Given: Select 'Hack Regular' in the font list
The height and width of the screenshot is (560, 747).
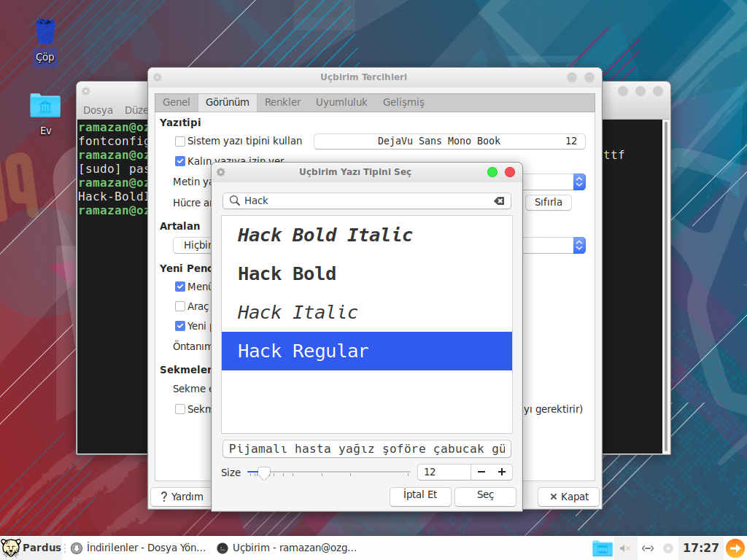Looking at the screenshot, I should tap(367, 351).
